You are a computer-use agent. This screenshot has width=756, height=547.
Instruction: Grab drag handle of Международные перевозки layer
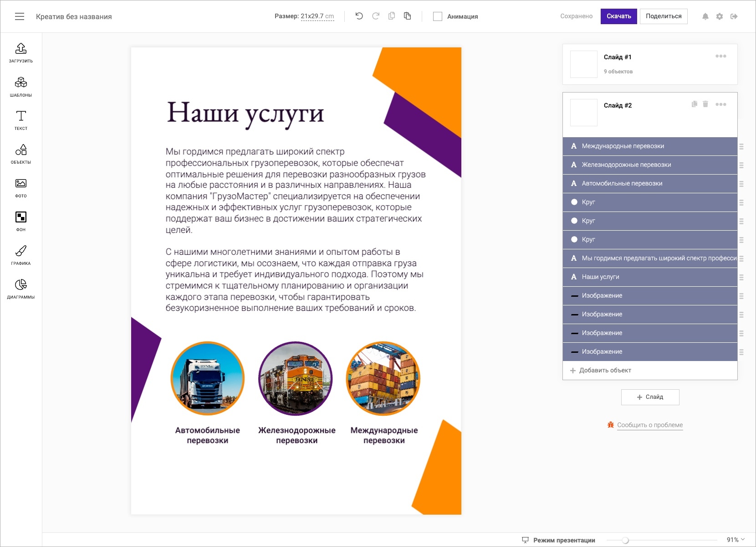coord(741,146)
